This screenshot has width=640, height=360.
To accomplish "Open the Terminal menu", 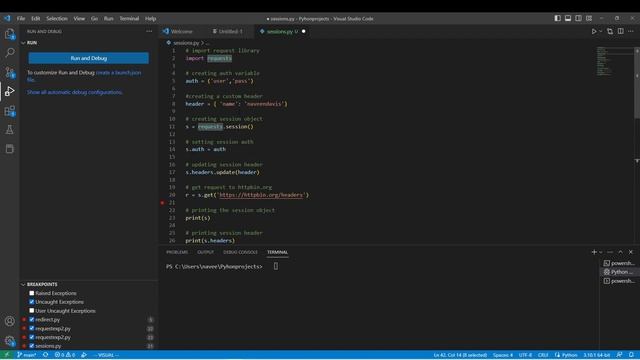I will [129, 18].
